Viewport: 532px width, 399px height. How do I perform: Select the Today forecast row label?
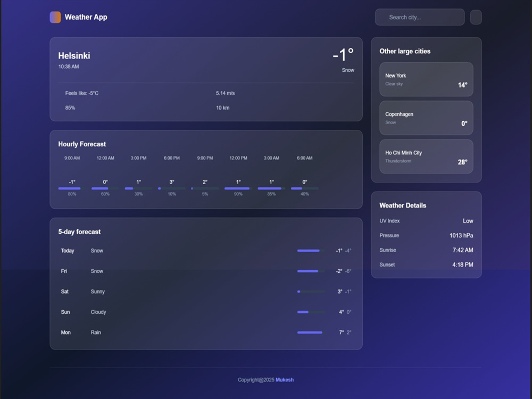pos(68,251)
